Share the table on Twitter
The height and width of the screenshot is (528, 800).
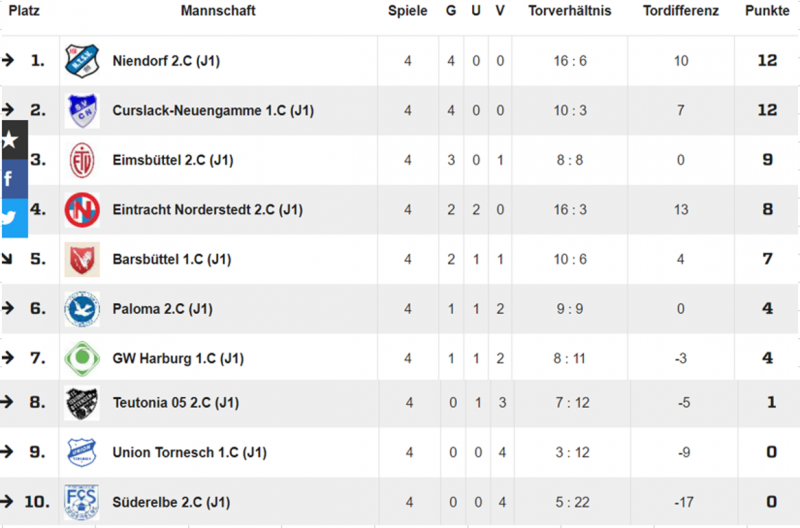(14, 218)
